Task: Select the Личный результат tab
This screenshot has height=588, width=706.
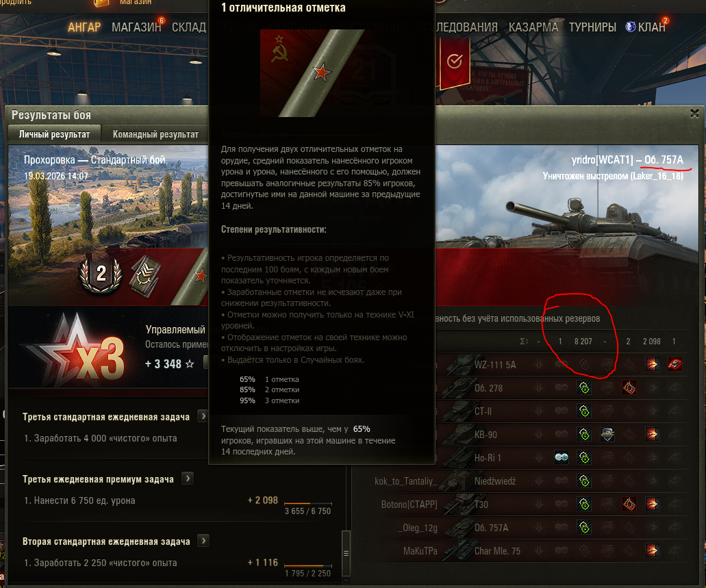Action: click(54, 134)
